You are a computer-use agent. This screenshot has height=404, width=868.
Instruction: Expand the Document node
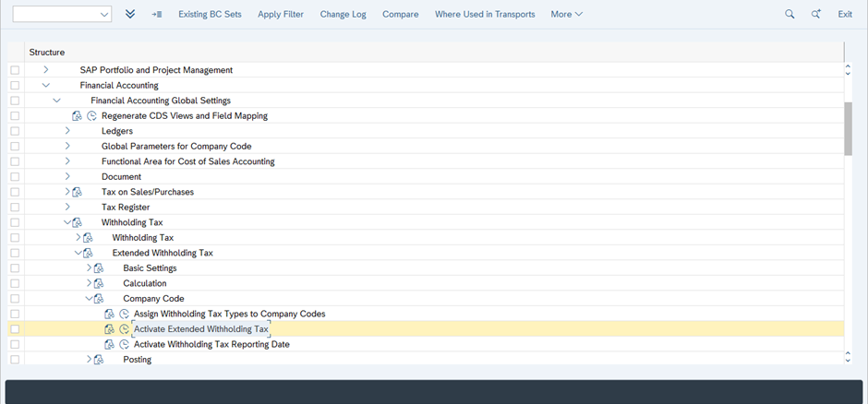tap(67, 177)
